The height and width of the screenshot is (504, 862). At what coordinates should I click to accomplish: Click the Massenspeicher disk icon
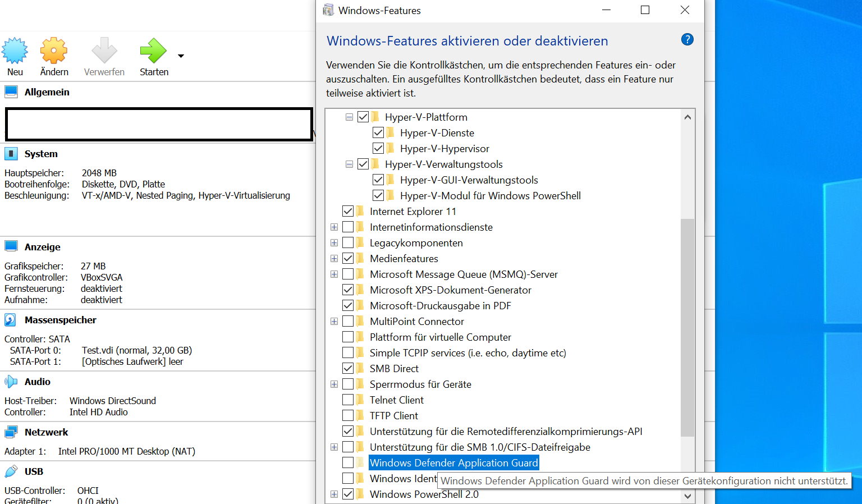[x=11, y=320]
